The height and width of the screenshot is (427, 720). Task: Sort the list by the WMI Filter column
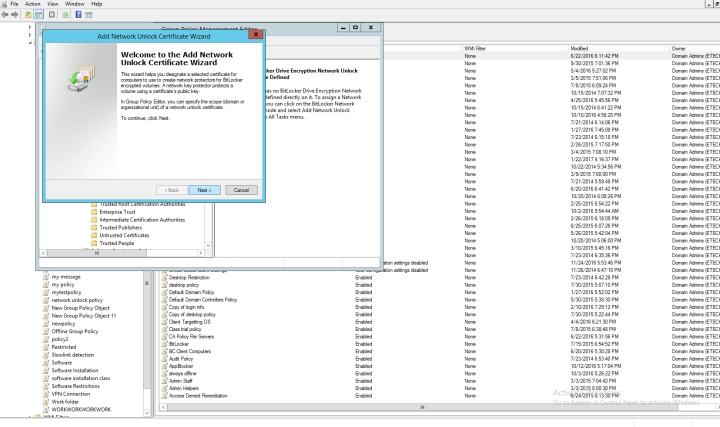[x=515, y=48]
